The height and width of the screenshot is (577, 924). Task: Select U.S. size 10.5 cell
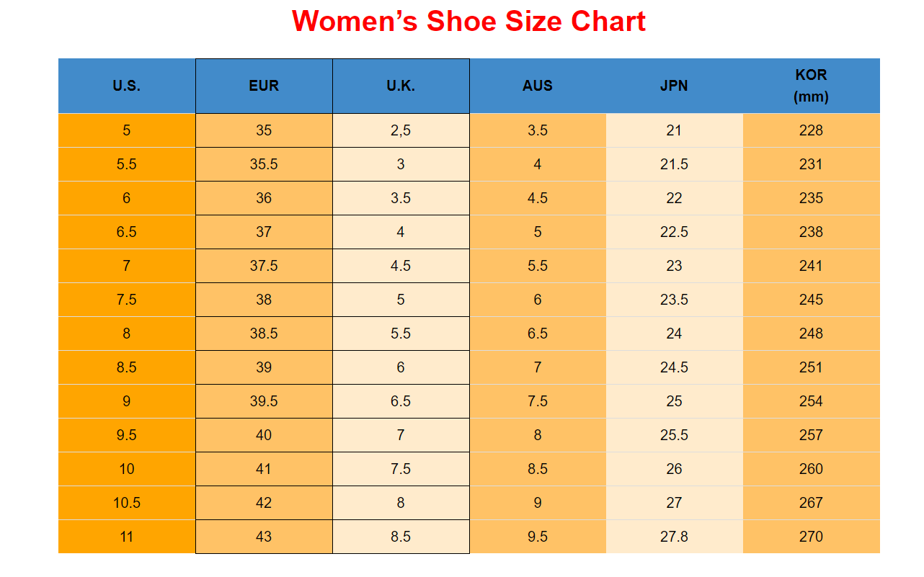(x=127, y=503)
